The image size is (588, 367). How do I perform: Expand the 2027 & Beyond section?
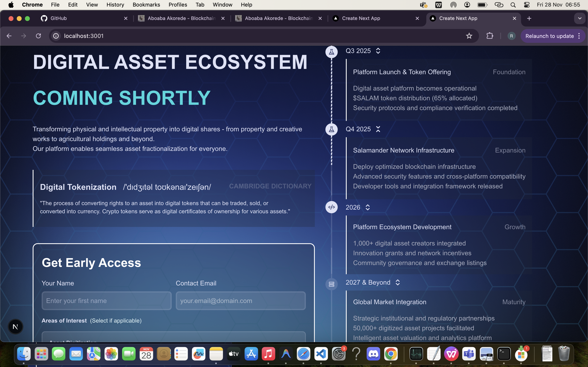398,282
